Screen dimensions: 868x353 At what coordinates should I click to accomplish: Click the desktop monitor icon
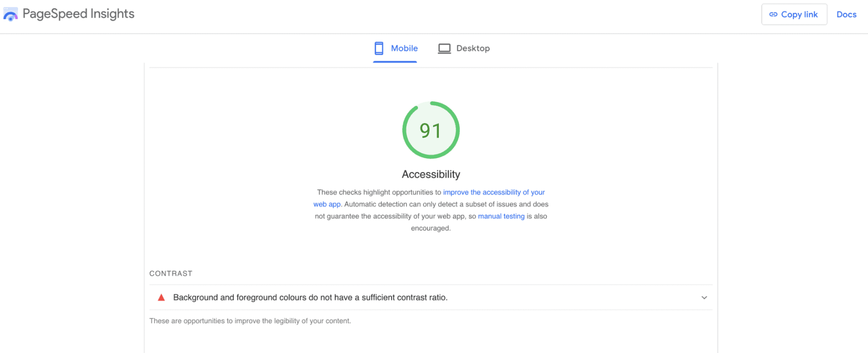444,48
